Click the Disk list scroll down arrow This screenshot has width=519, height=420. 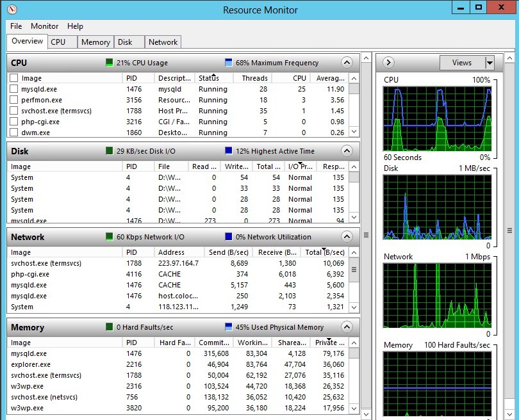point(354,217)
